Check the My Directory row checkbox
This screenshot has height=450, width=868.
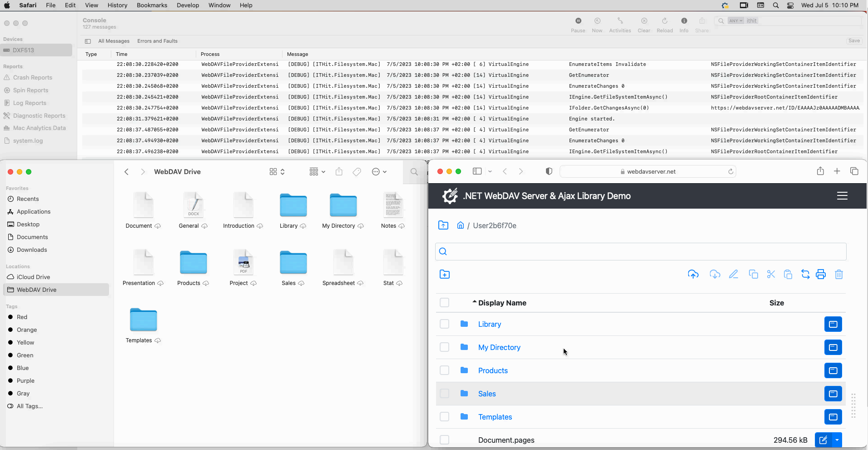[x=445, y=347]
